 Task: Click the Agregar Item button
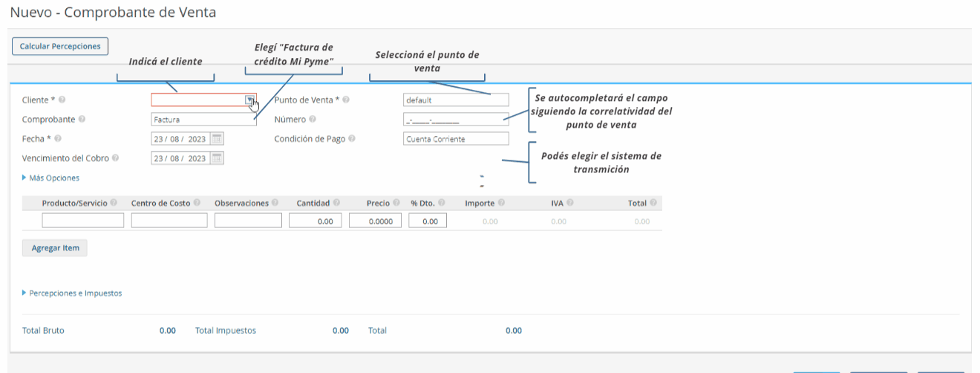pyautogui.click(x=55, y=248)
